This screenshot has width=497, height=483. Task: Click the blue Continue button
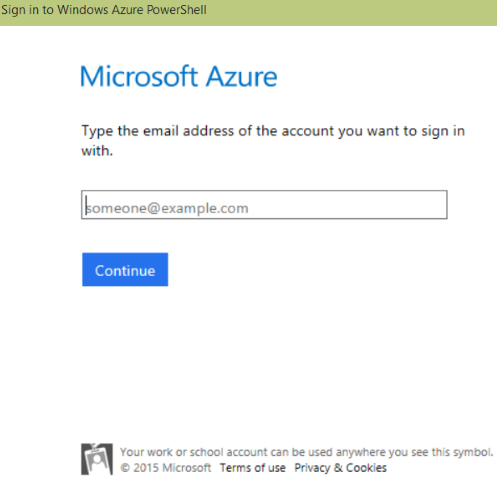(125, 269)
